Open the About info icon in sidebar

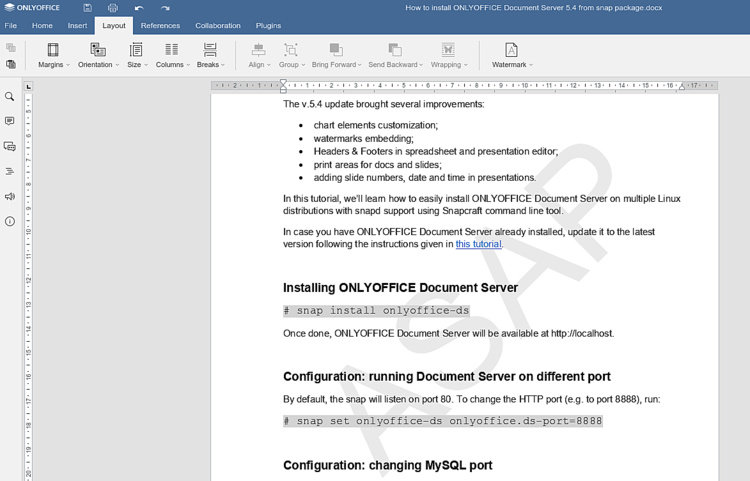point(10,221)
